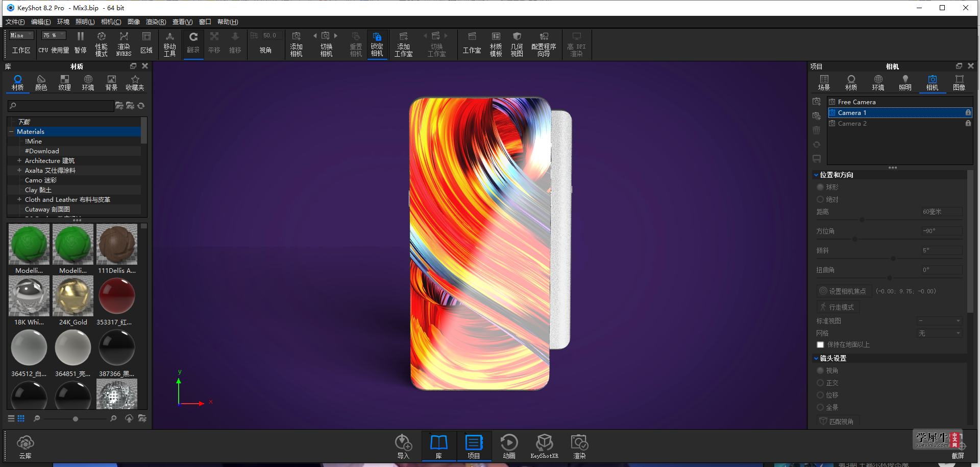Click Inclination (倾斜) slider handle
980x467 pixels.
pos(893,259)
